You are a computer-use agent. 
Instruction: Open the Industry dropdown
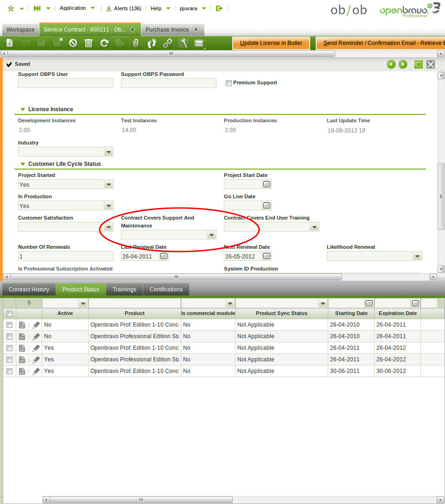click(108, 152)
